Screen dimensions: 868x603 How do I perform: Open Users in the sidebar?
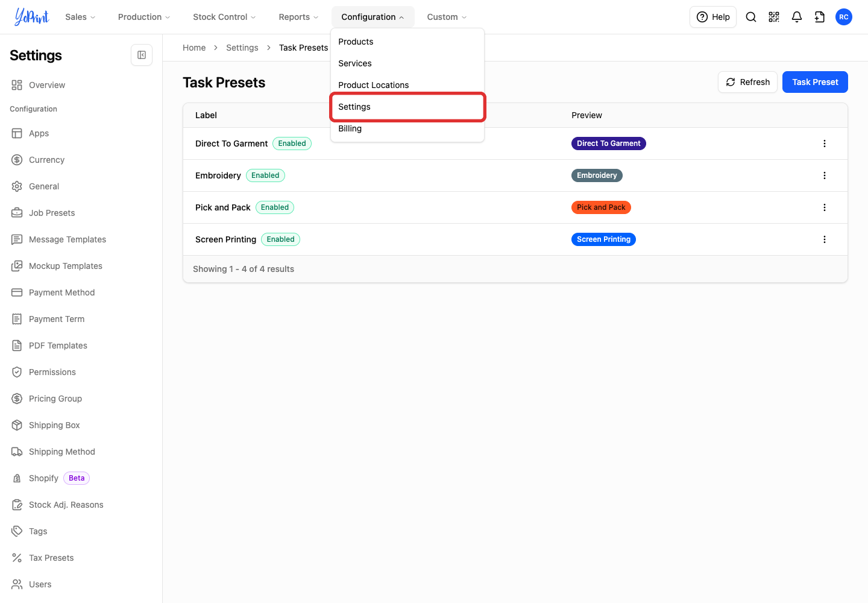(81, 584)
